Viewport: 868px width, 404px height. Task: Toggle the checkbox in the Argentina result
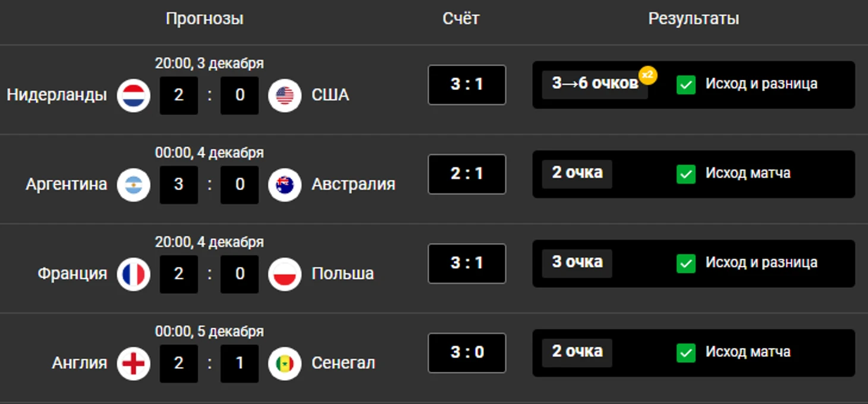[x=686, y=174]
